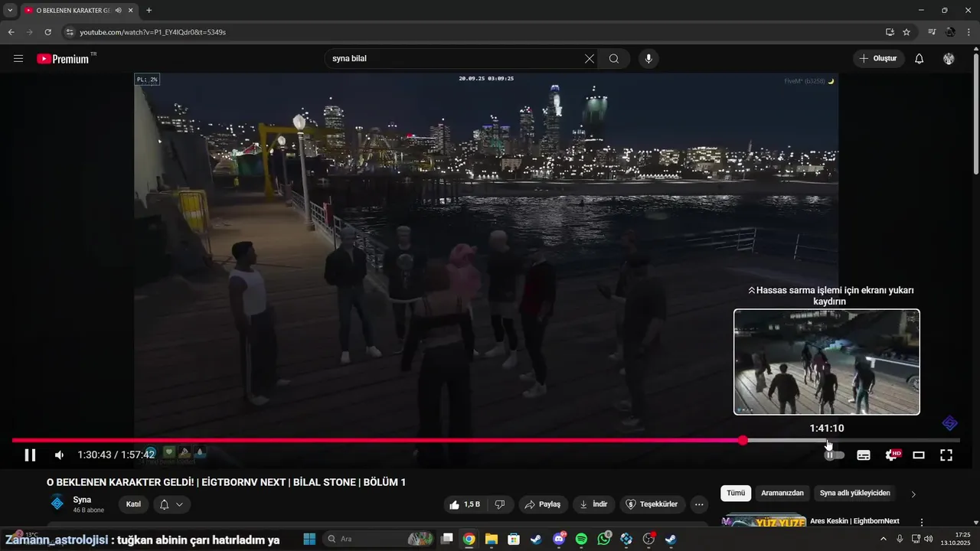Open WhatsApp from the taskbar
Viewport: 980px width, 551px height.
point(604,540)
